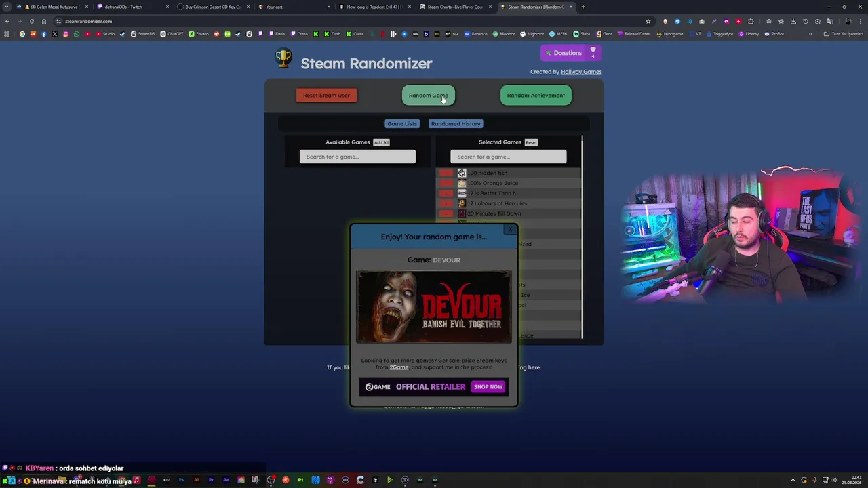
Task: Switch to the Your cart tab
Action: point(293,7)
